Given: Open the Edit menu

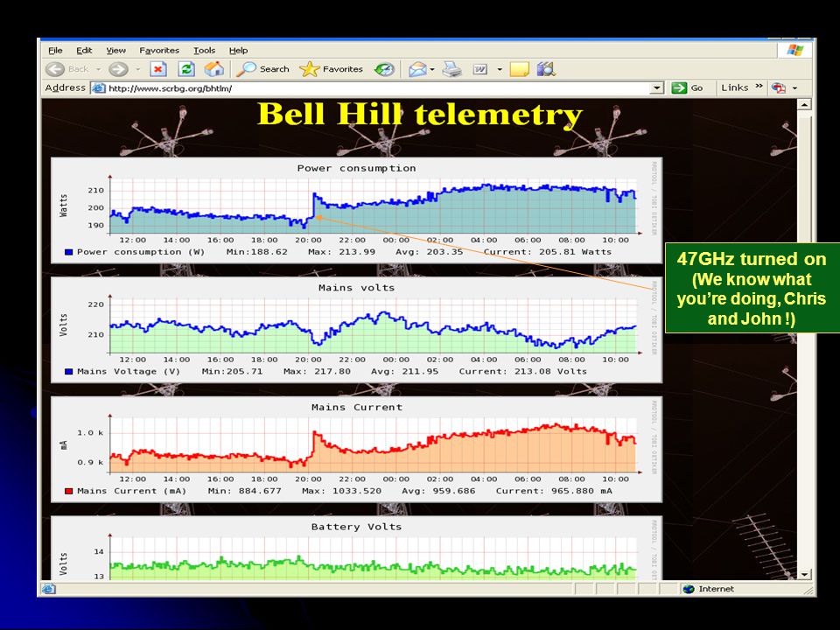Looking at the screenshot, I should point(84,51).
